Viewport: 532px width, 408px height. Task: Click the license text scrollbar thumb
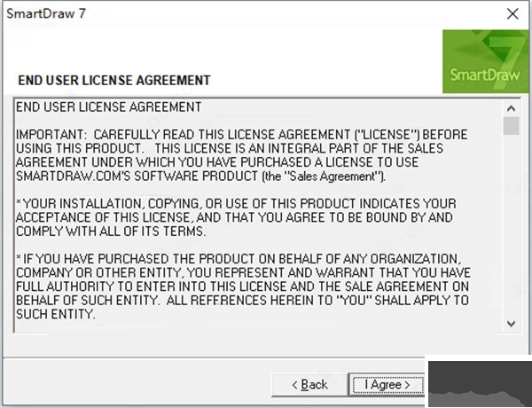click(x=510, y=125)
